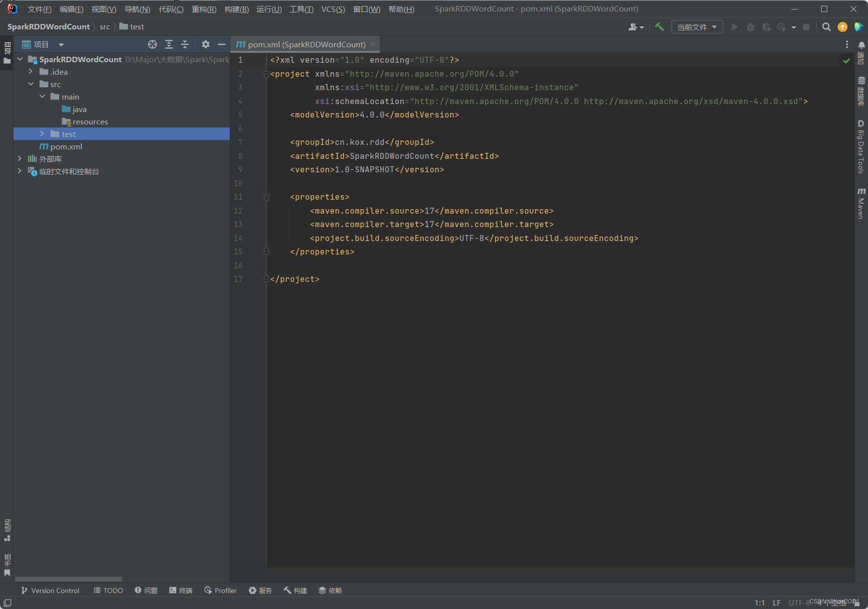Open the Big Data Tools panel
868x609 pixels.
point(861,147)
